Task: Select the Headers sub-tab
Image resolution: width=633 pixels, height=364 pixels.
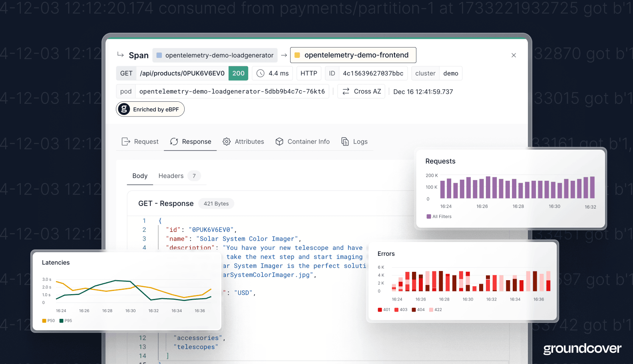Action: [x=171, y=176]
